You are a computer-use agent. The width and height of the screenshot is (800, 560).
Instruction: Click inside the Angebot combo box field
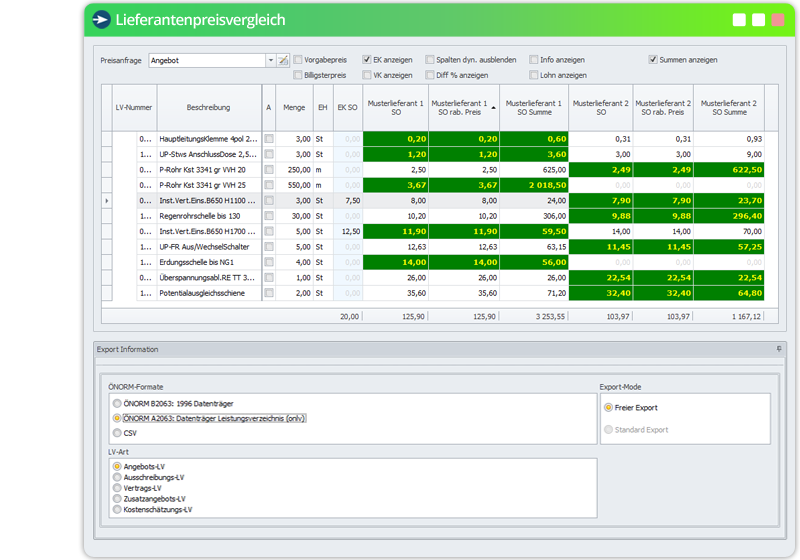207,60
